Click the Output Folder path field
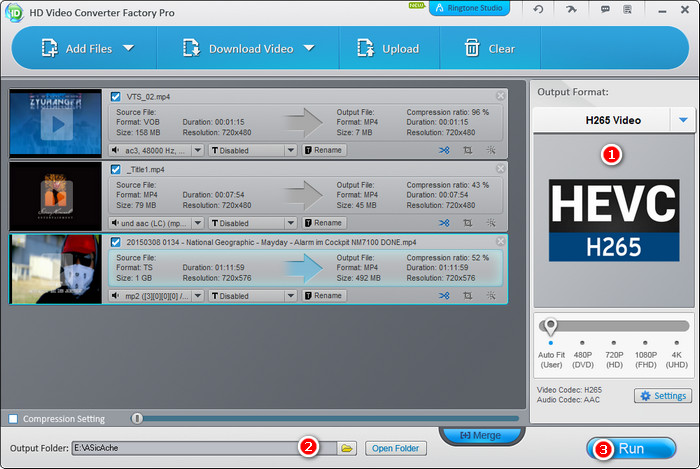This screenshot has width=700, height=469. [x=204, y=448]
